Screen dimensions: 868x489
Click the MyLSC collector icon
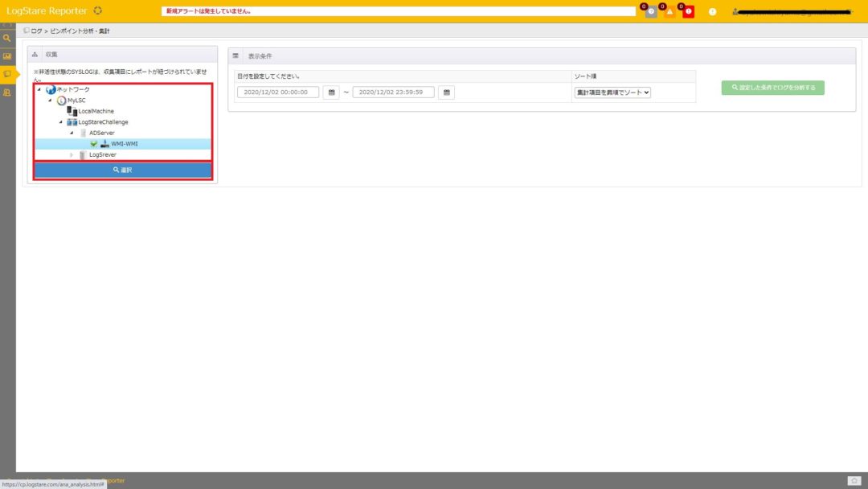pyautogui.click(x=61, y=101)
